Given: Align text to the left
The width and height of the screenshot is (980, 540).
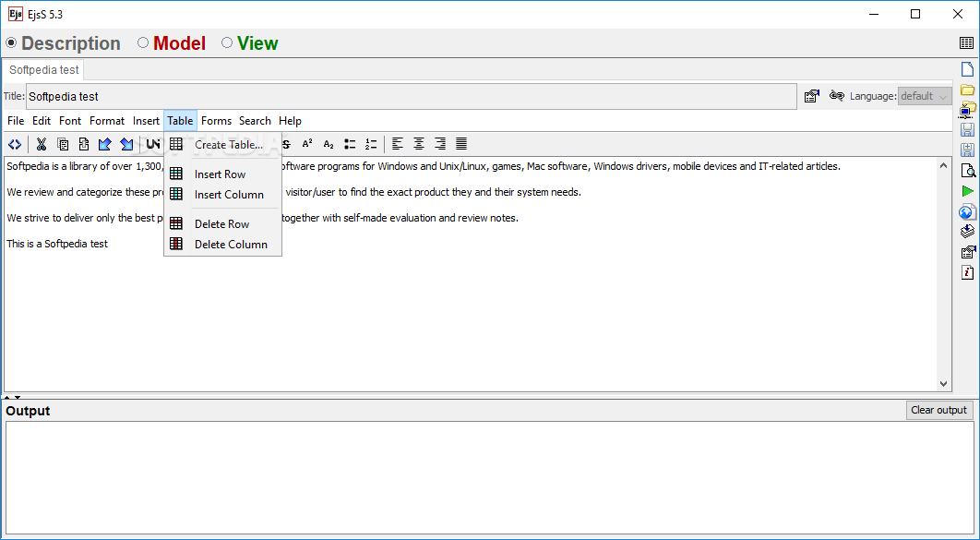Looking at the screenshot, I should coord(398,144).
